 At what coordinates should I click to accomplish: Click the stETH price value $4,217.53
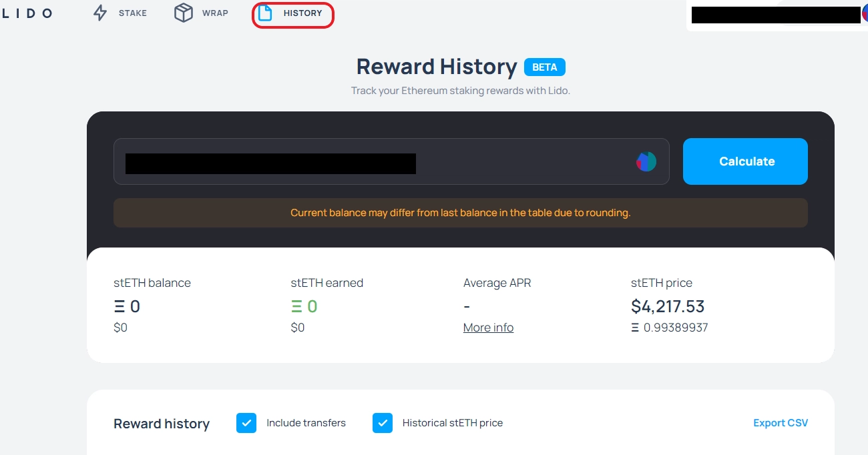(x=668, y=306)
